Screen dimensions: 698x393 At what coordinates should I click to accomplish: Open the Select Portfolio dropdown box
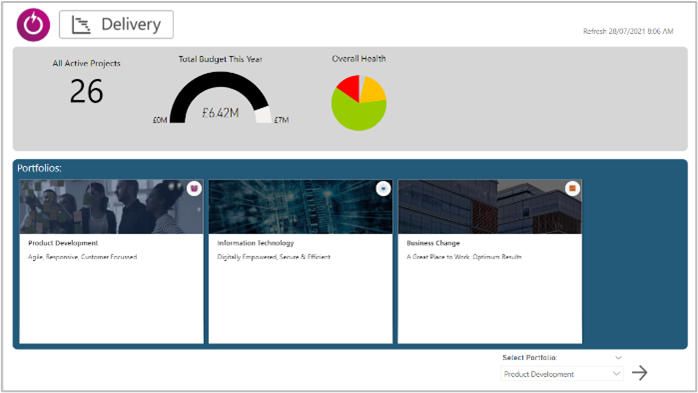pos(562,374)
